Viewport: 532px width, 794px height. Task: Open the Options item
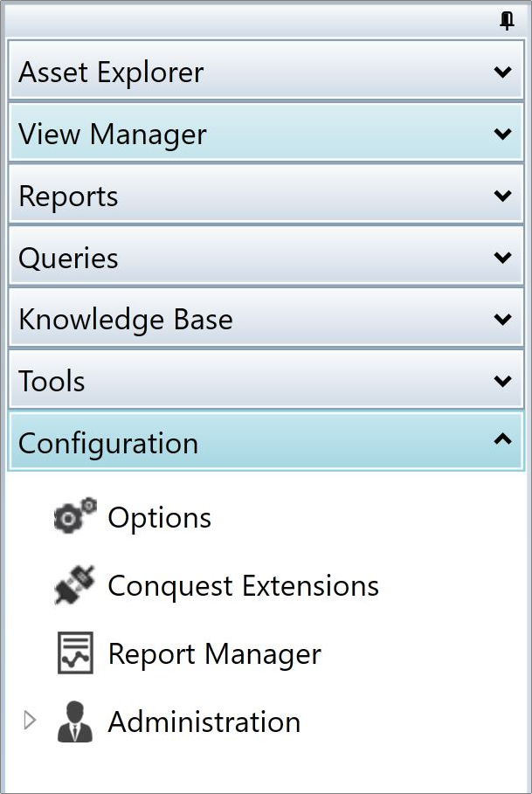[160, 517]
